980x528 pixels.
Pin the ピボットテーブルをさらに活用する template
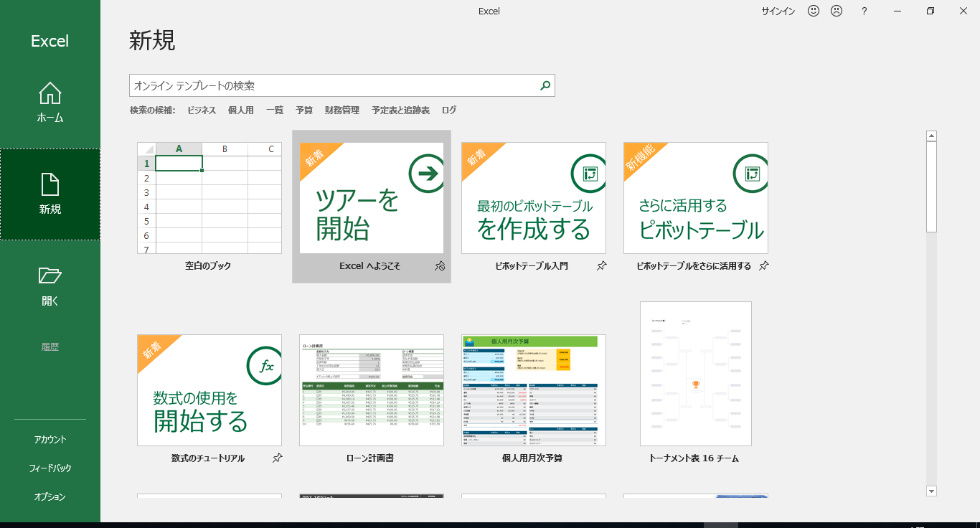click(x=764, y=266)
